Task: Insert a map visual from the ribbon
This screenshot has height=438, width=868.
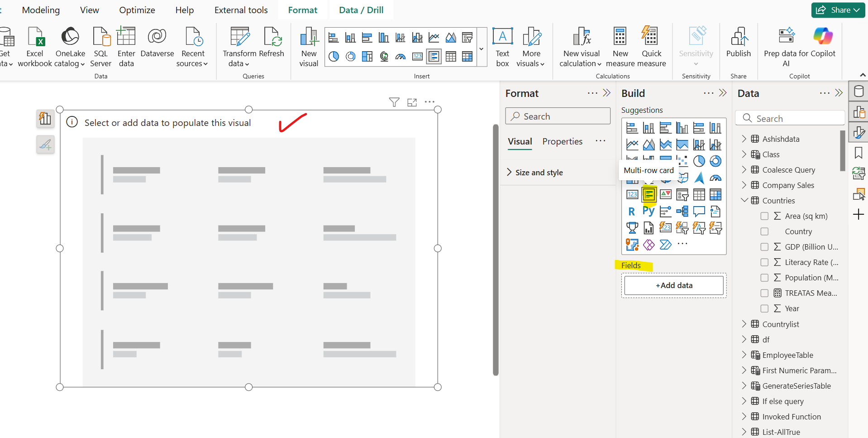Action: coord(384,56)
